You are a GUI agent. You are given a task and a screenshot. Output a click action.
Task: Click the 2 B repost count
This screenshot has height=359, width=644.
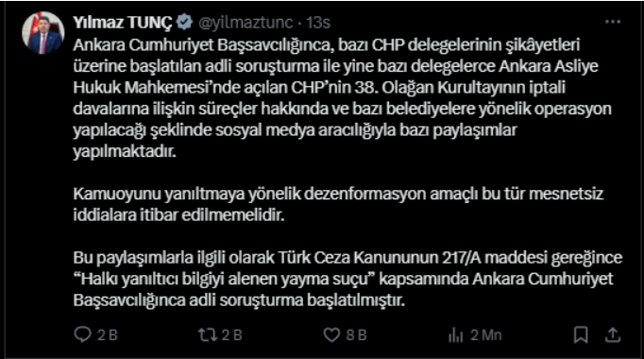click(x=232, y=335)
